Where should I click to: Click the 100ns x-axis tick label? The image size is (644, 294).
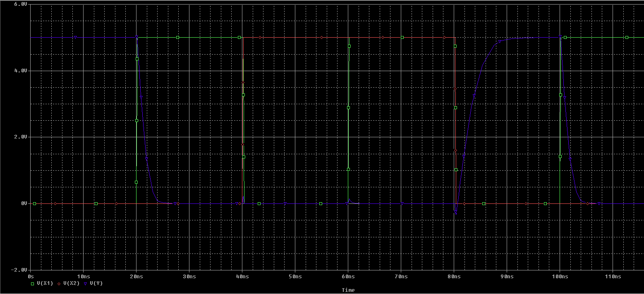560,276
